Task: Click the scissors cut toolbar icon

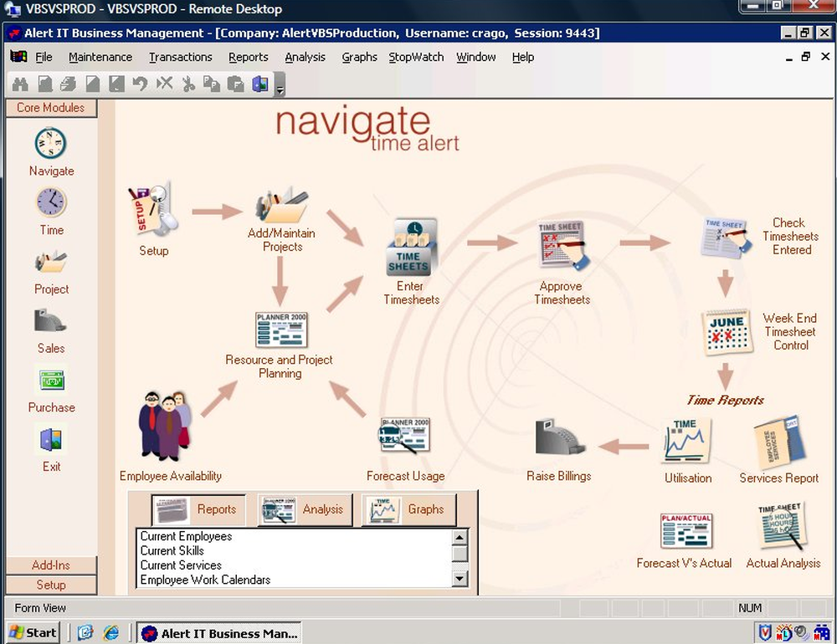Action: pos(187,84)
